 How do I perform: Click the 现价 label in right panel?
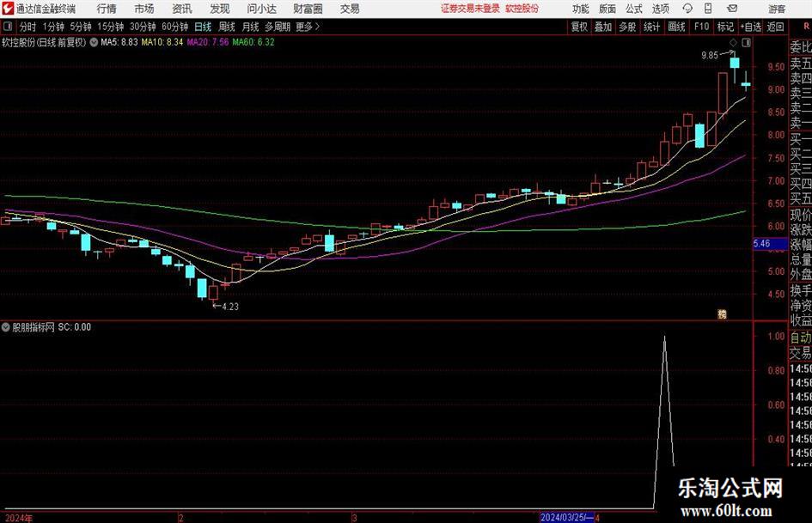pos(801,215)
